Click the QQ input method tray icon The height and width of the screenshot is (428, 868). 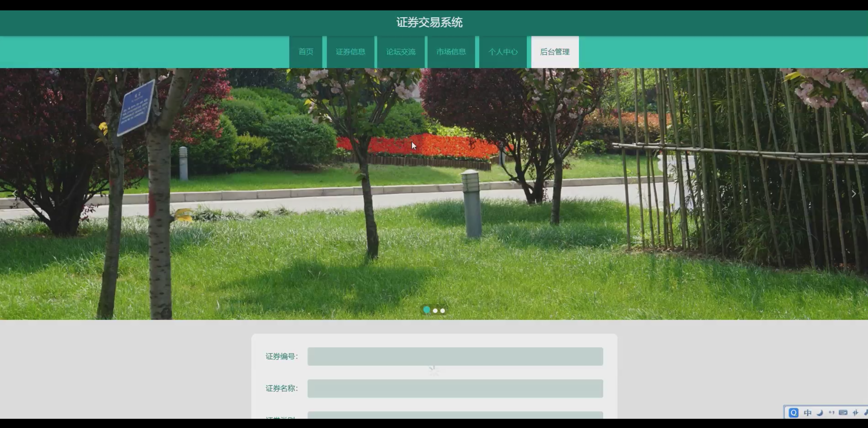click(x=794, y=412)
